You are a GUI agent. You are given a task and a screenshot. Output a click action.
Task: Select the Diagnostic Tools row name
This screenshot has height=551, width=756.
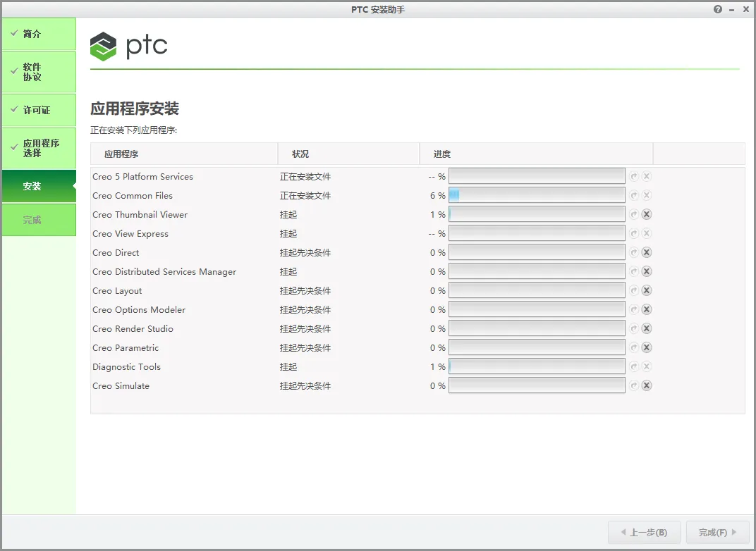pyautogui.click(x=126, y=367)
